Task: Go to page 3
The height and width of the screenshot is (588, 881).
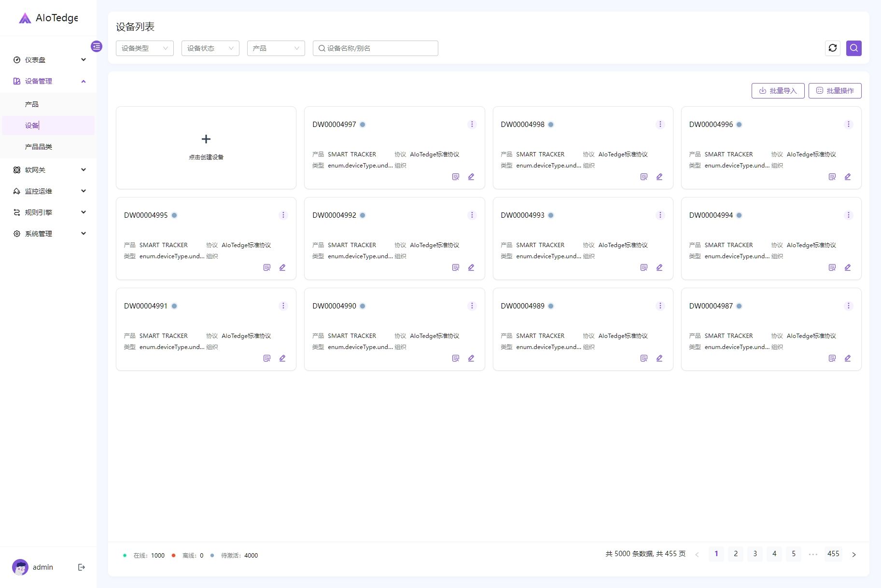Action: coord(755,554)
